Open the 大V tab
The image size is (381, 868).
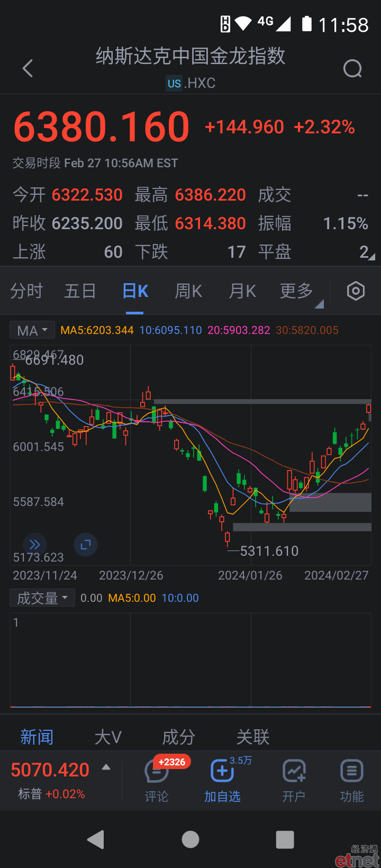tap(108, 737)
